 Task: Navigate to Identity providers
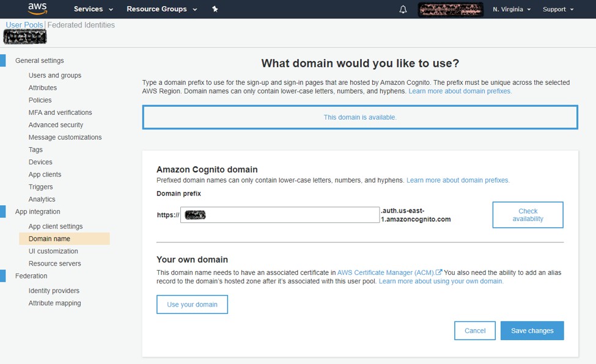(x=54, y=291)
